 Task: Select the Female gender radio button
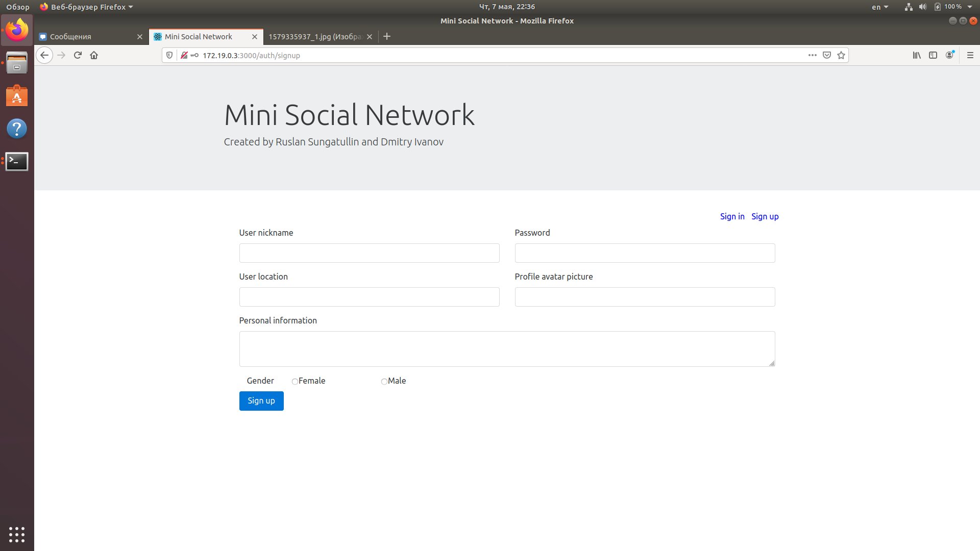point(295,382)
